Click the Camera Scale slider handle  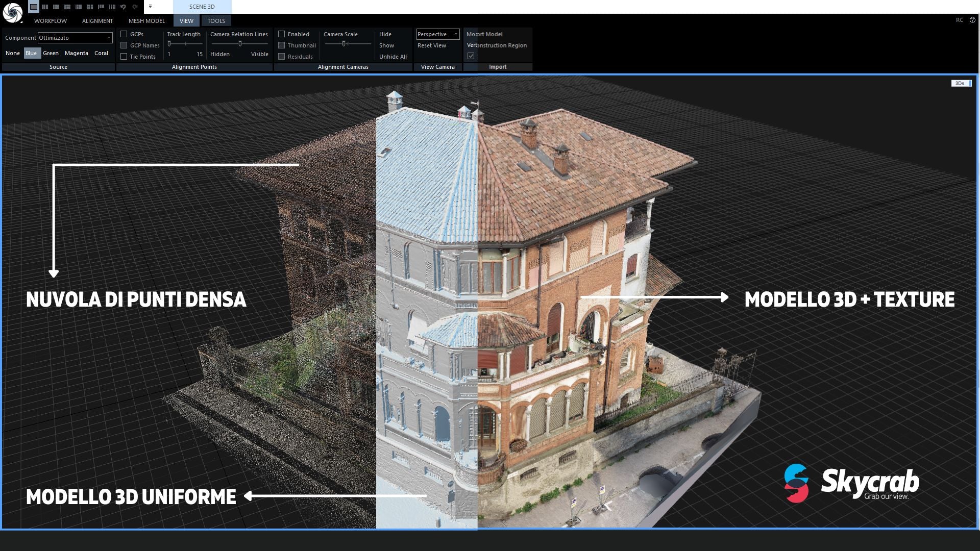point(344,44)
